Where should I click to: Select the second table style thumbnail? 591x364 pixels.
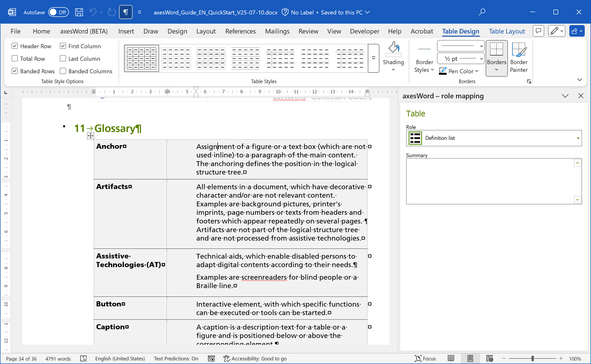[x=176, y=58]
